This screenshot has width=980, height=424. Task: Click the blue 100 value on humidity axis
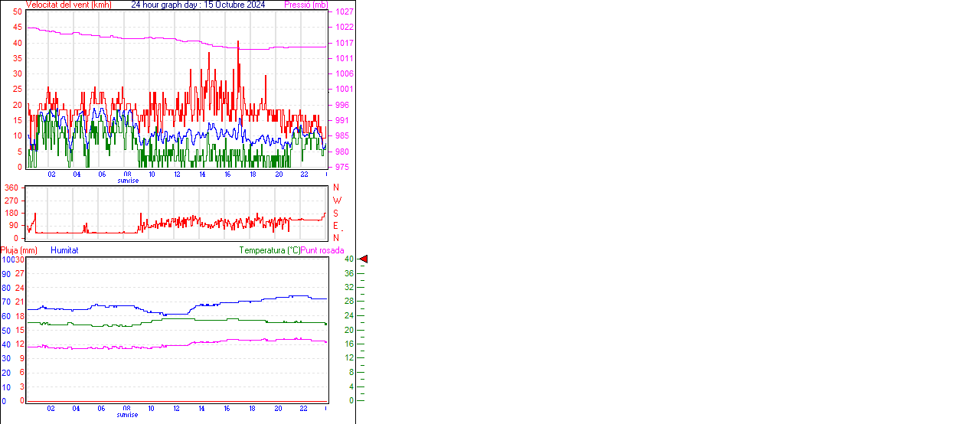tap(6, 259)
